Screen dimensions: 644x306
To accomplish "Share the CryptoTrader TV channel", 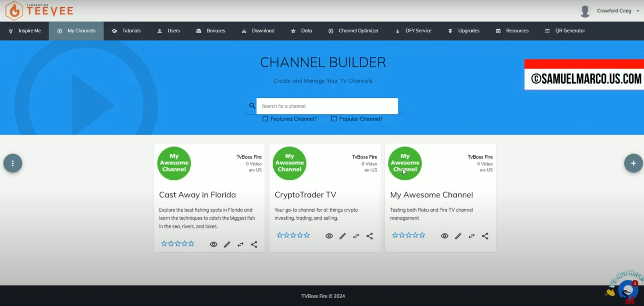I will tap(370, 236).
